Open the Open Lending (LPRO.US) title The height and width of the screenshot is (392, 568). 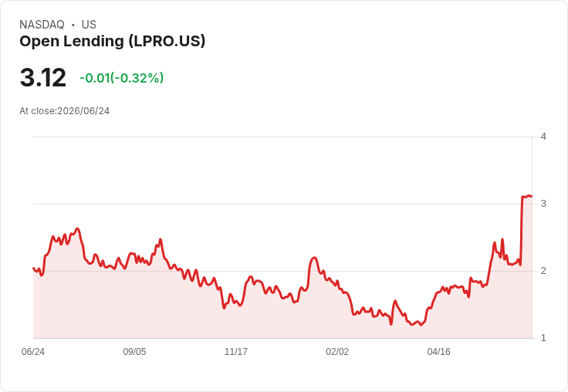tap(113, 42)
